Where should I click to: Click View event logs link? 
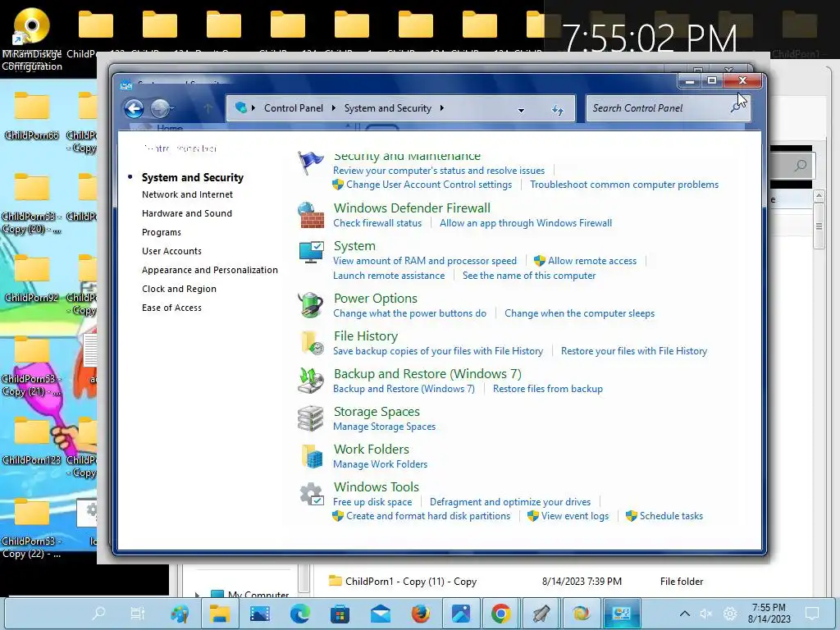pos(575,516)
